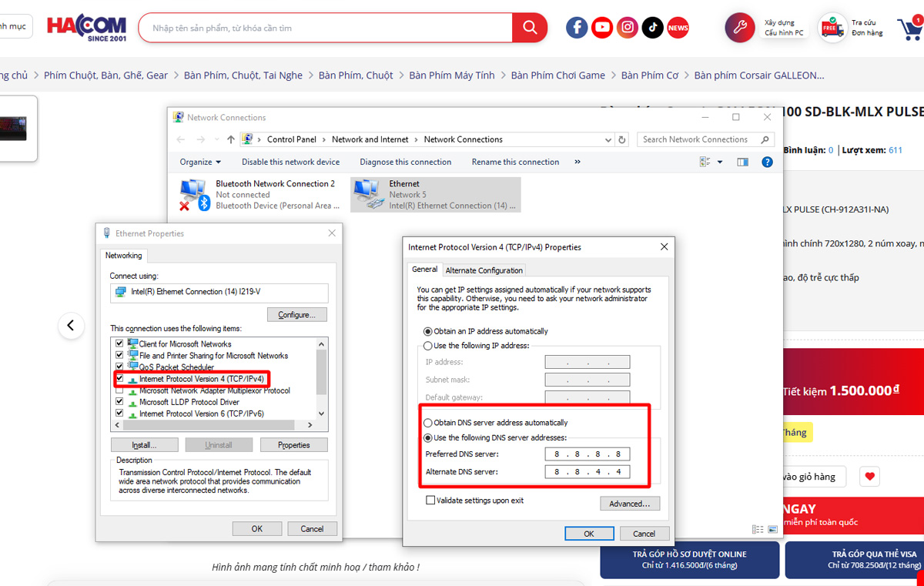Screen dimensions: 924x586
Task: Open the Instagram social icon
Action: coord(628,28)
